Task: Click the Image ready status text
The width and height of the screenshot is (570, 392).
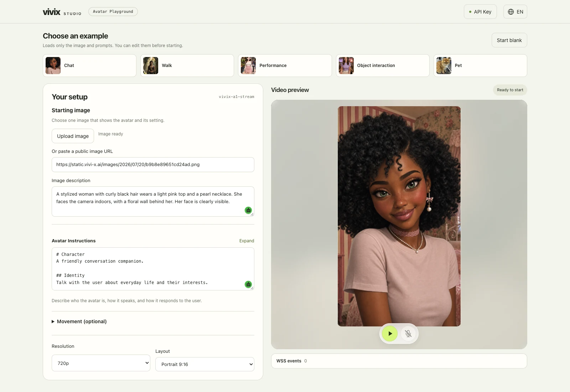Action: 110,134
